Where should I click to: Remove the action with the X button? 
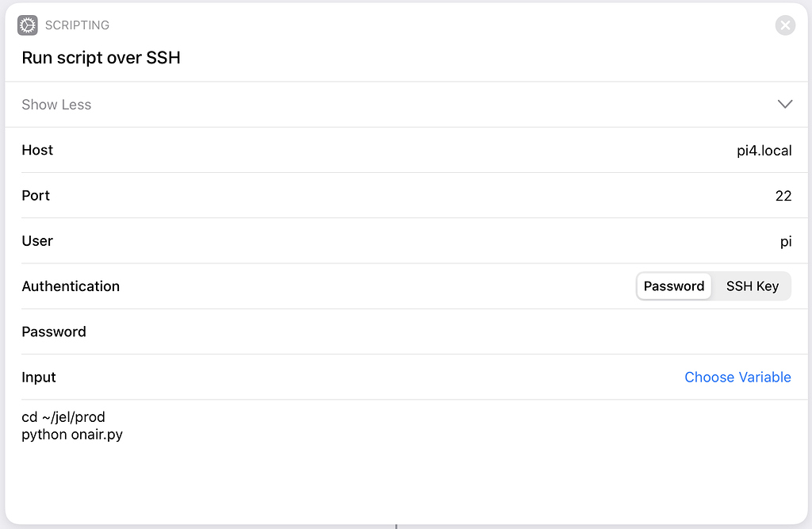click(785, 25)
